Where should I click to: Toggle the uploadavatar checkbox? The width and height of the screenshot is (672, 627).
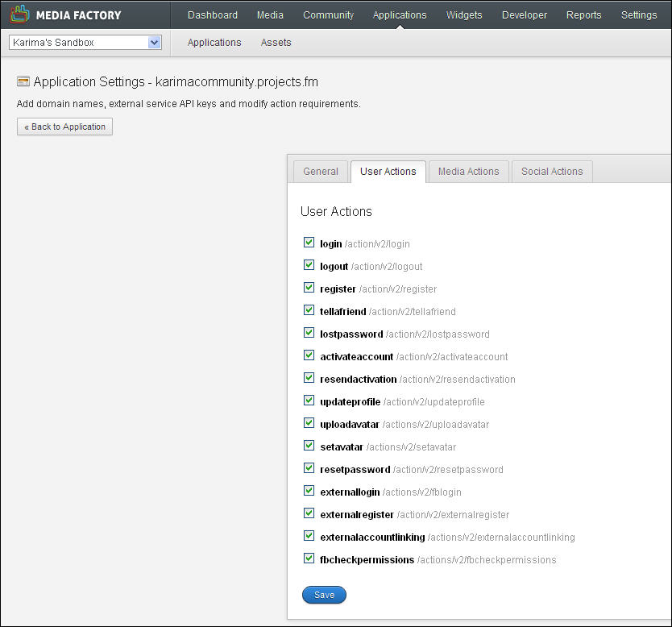tap(309, 423)
